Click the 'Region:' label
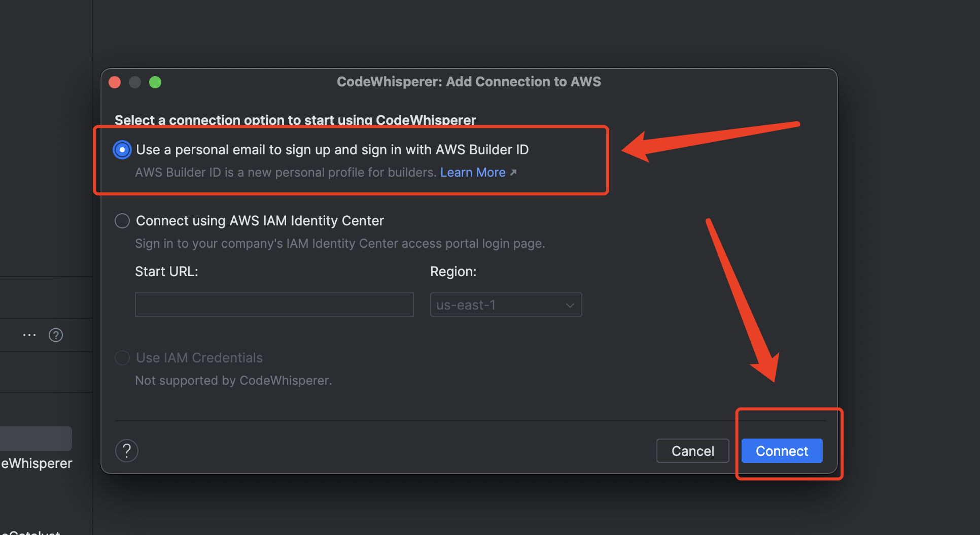Viewport: 980px width, 535px height. 453,272
